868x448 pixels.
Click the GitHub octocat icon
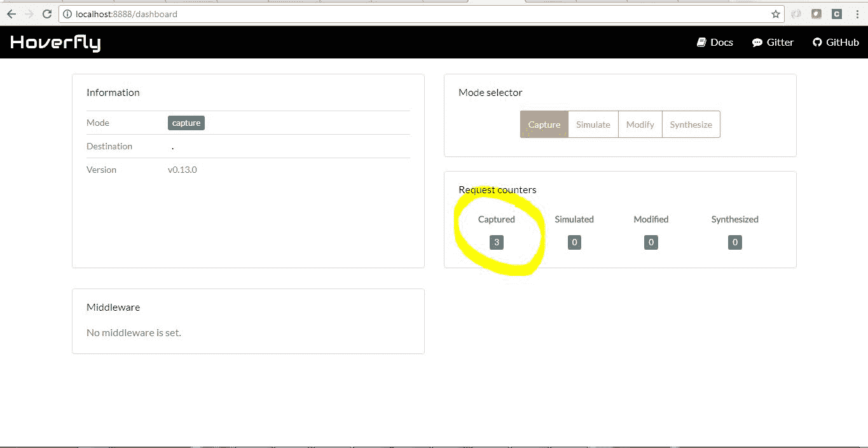pos(817,43)
